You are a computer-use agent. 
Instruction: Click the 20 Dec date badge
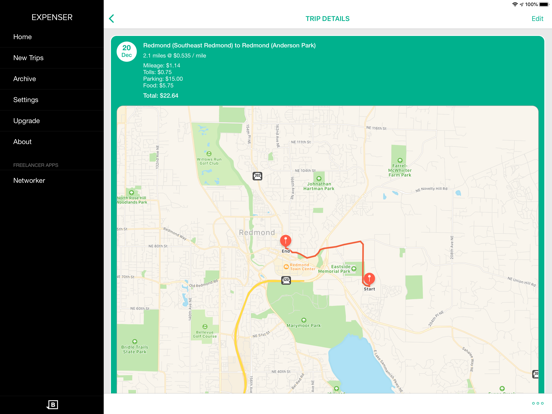[x=126, y=51]
